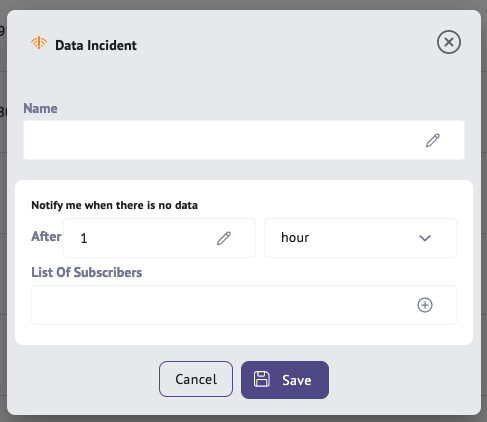Select the After value field showing 1
The height and width of the screenshot is (422, 487).
tap(159, 238)
